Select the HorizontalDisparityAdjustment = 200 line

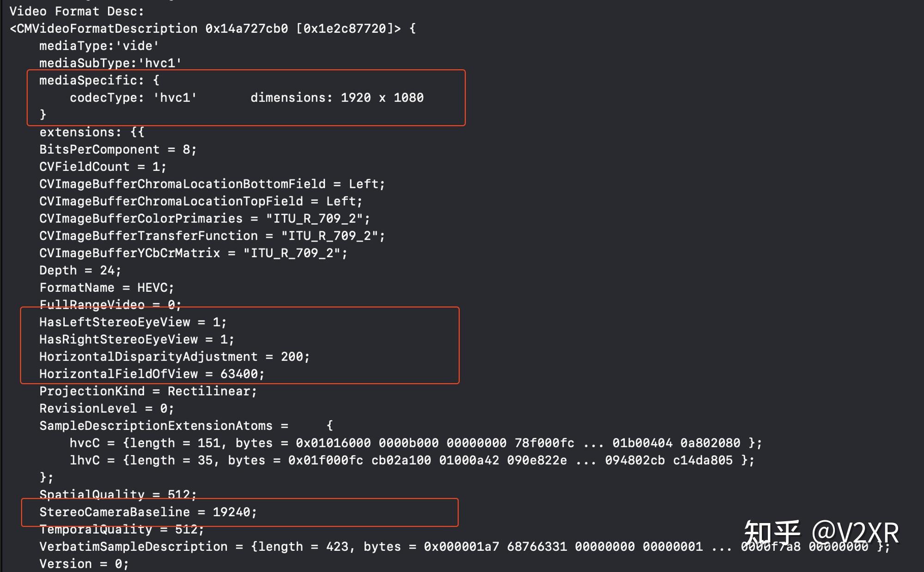[174, 357]
